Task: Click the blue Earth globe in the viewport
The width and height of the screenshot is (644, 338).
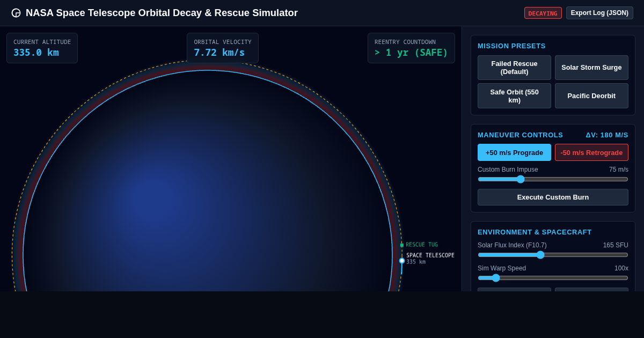Action: coord(208,181)
